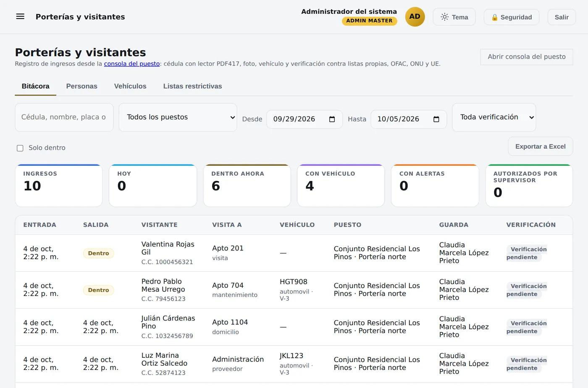Click Abrir consola del puesto button
The width and height of the screenshot is (588, 388).
(x=526, y=57)
